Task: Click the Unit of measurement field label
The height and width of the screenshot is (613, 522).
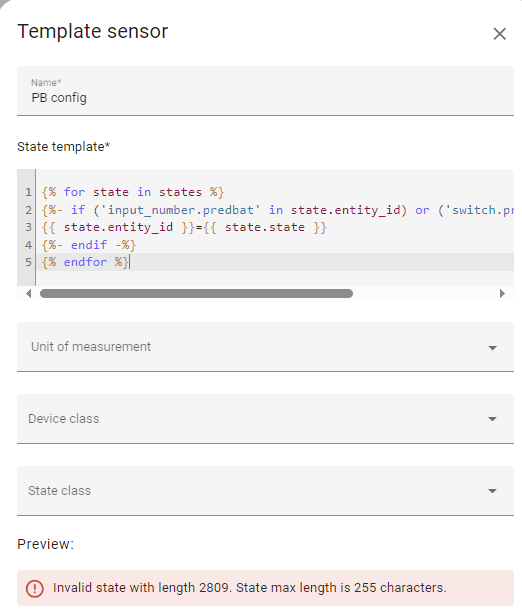Action: click(91, 347)
